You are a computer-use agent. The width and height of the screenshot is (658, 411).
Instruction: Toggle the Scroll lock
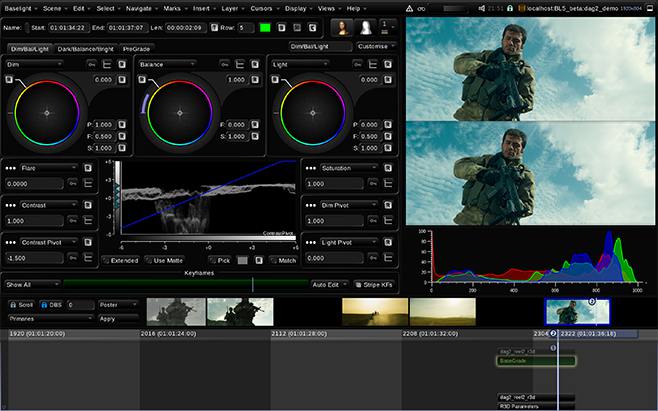point(21,305)
